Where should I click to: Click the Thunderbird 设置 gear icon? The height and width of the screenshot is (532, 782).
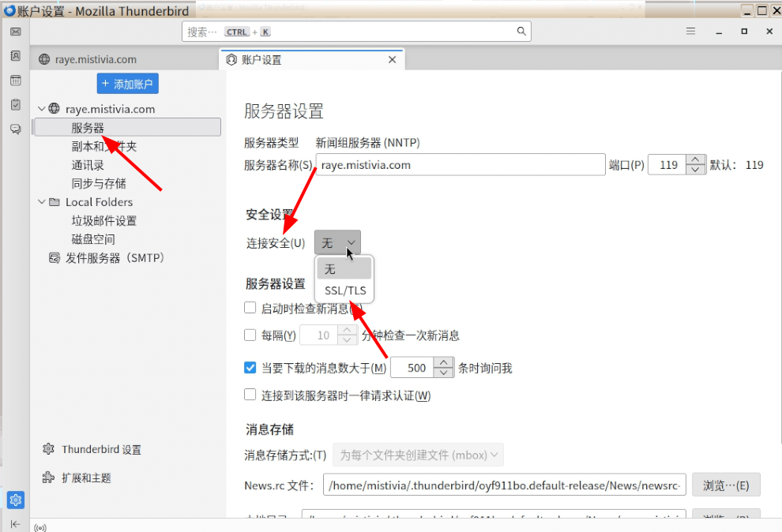(x=48, y=449)
